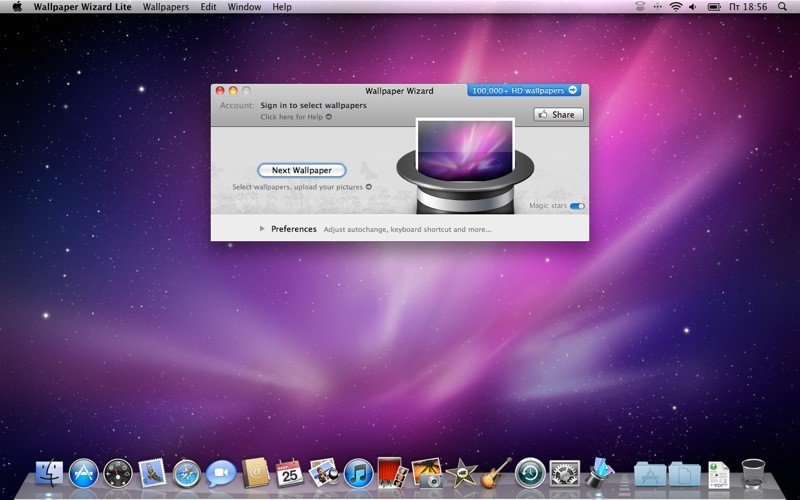Open System Preferences gears icon
This screenshot has height=500, width=800.
click(564, 473)
